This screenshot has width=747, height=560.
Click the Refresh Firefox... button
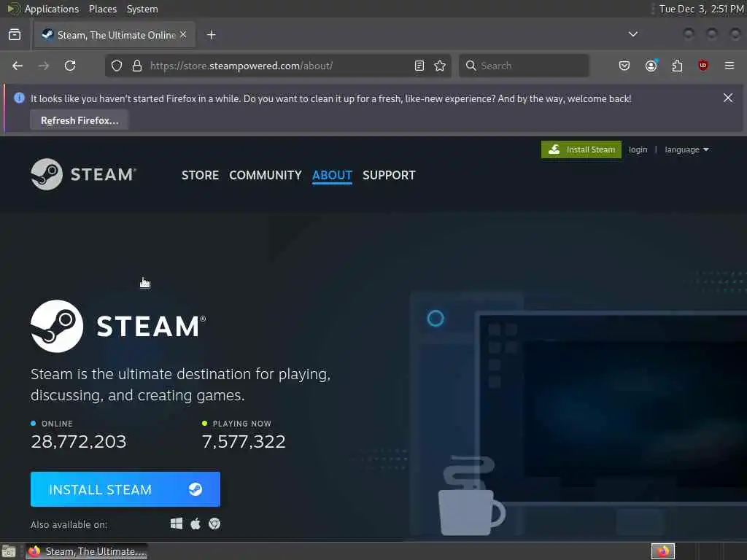(x=79, y=120)
